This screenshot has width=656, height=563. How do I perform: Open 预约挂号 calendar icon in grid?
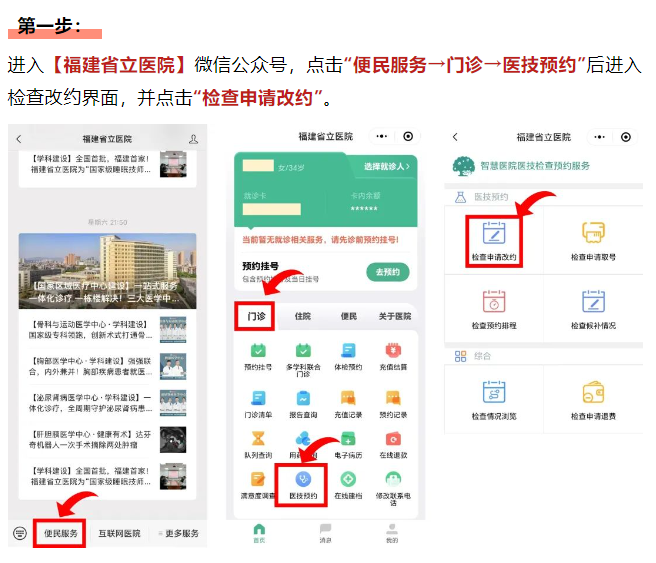(x=257, y=351)
